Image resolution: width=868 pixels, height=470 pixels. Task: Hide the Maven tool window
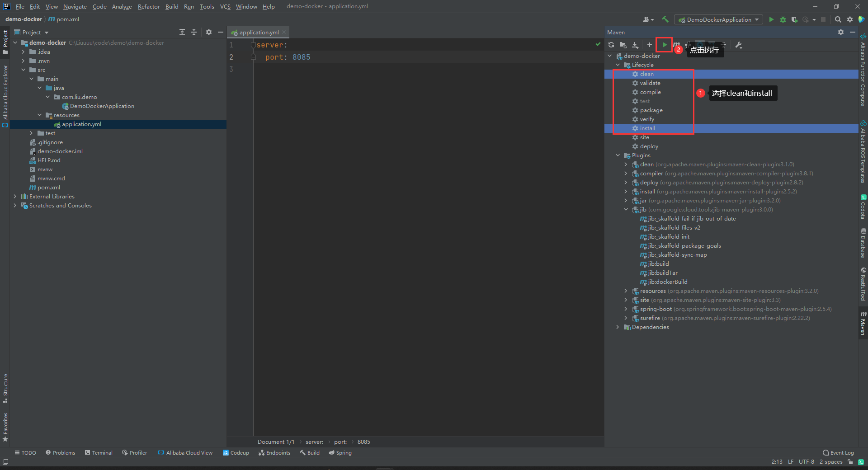coord(853,32)
